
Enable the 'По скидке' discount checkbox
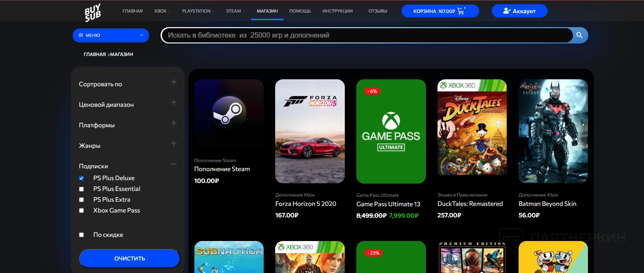click(82, 235)
